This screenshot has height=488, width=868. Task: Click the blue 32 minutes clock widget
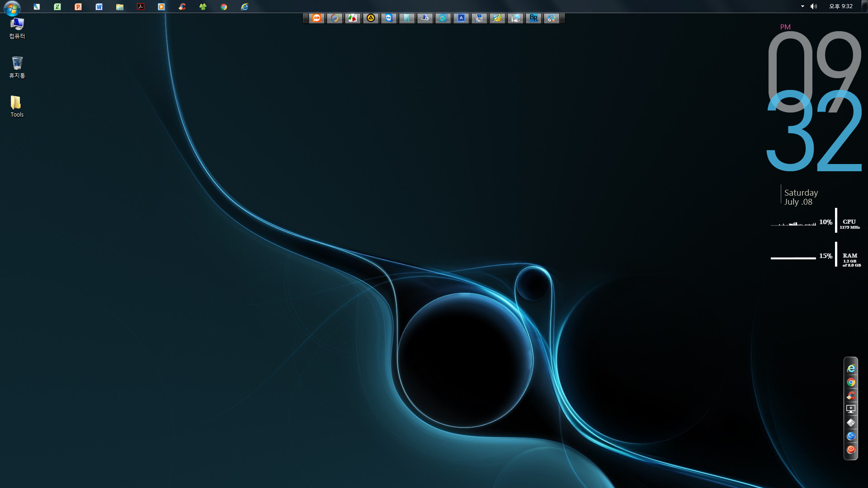pos(815,131)
